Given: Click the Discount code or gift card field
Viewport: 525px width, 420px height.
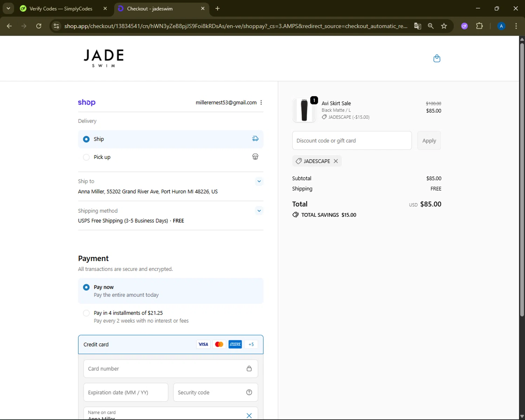Looking at the screenshot, I should tap(352, 140).
